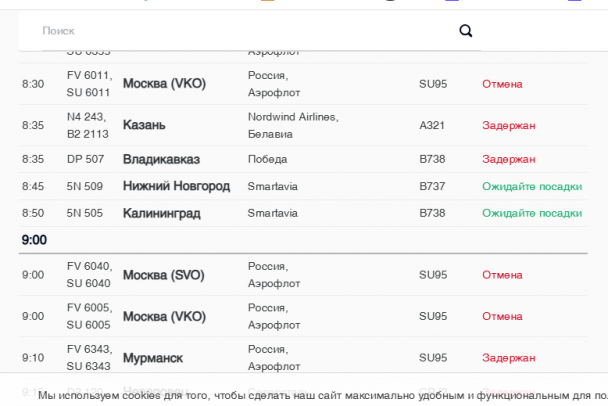The image size is (608, 406).
Task: Open the 8:30 Москва (VKO) flight
Action: (x=164, y=84)
